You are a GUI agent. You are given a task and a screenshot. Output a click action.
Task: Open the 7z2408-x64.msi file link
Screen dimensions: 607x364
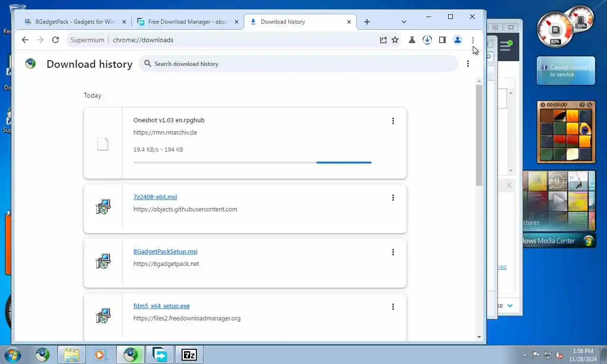[155, 197]
